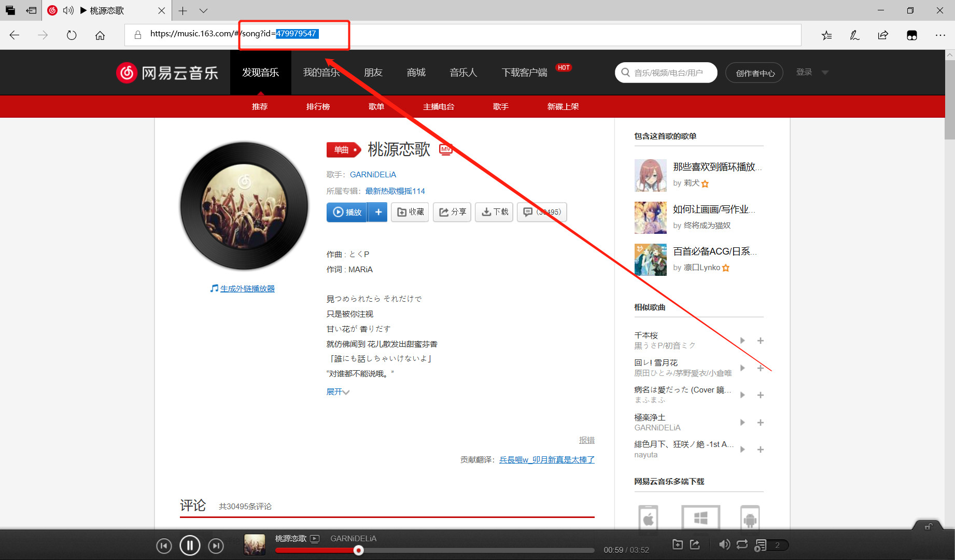Go to 歌手 sub-navigation
This screenshot has height=560, width=955.
501,107
